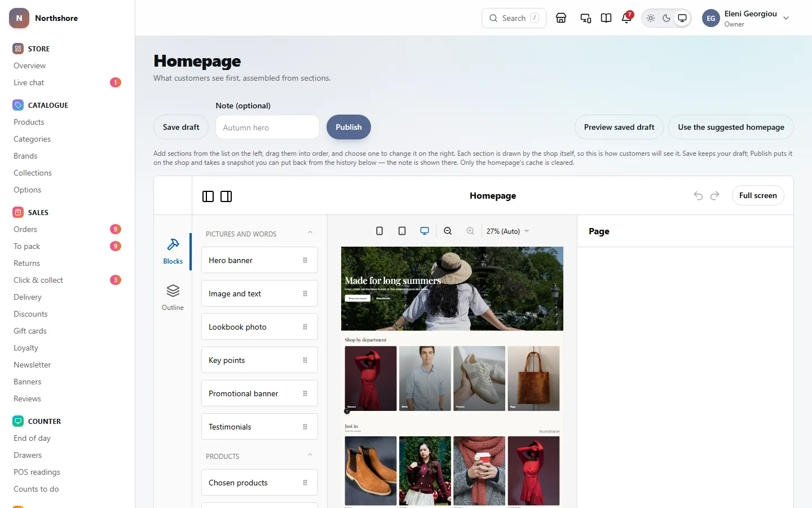The image size is (812, 508).
Task: Grab the Hero banner drag handle
Action: pyautogui.click(x=305, y=260)
